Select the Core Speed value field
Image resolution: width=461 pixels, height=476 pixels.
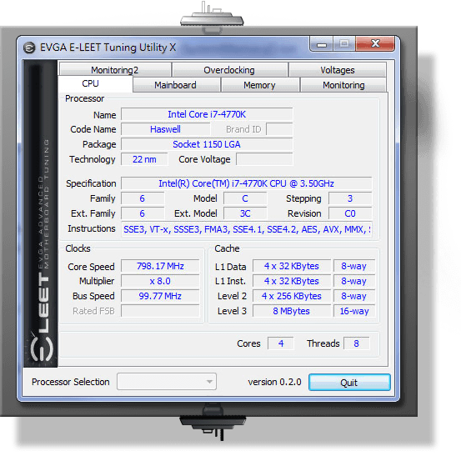click(160, 266)
